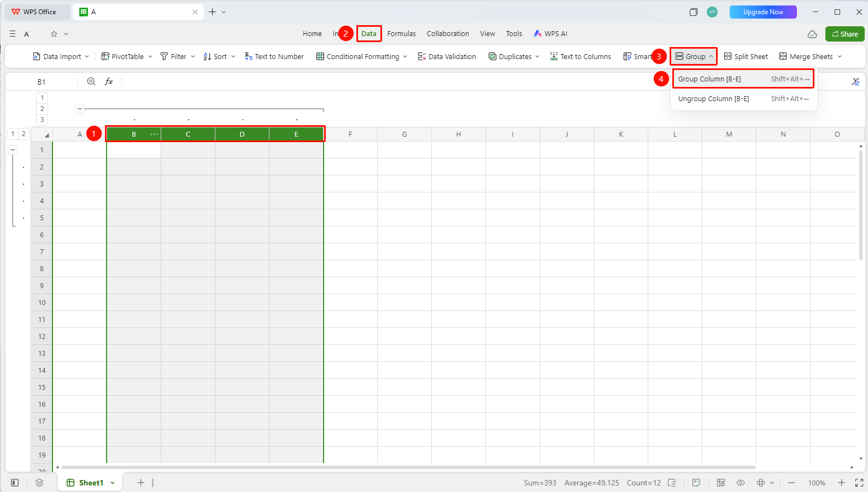868x492 pixels.
Task: Open the Sheet1 tab dropdown arrow
Action: (113, 483)
